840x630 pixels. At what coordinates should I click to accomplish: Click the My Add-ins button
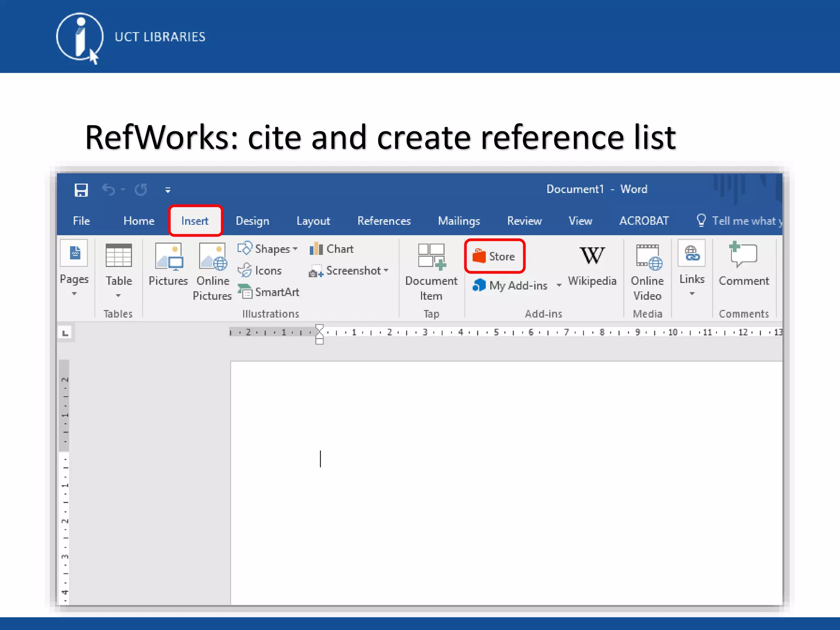510,285
